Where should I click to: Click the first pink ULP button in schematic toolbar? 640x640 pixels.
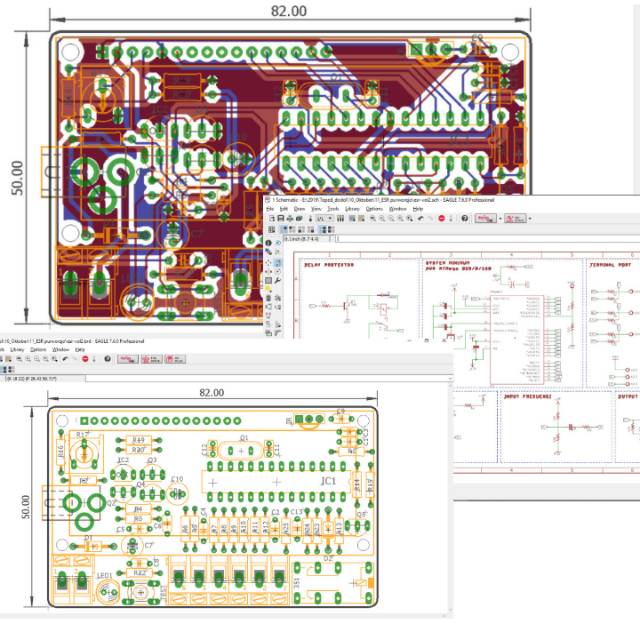(x=484, y=219)
